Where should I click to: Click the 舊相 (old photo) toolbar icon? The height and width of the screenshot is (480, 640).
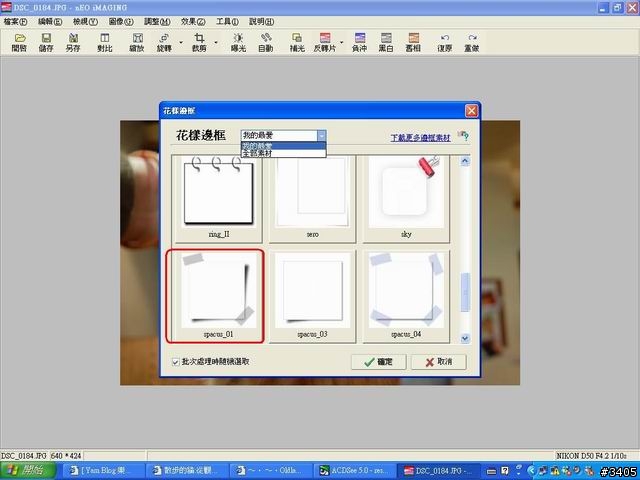tap(413, 42)
